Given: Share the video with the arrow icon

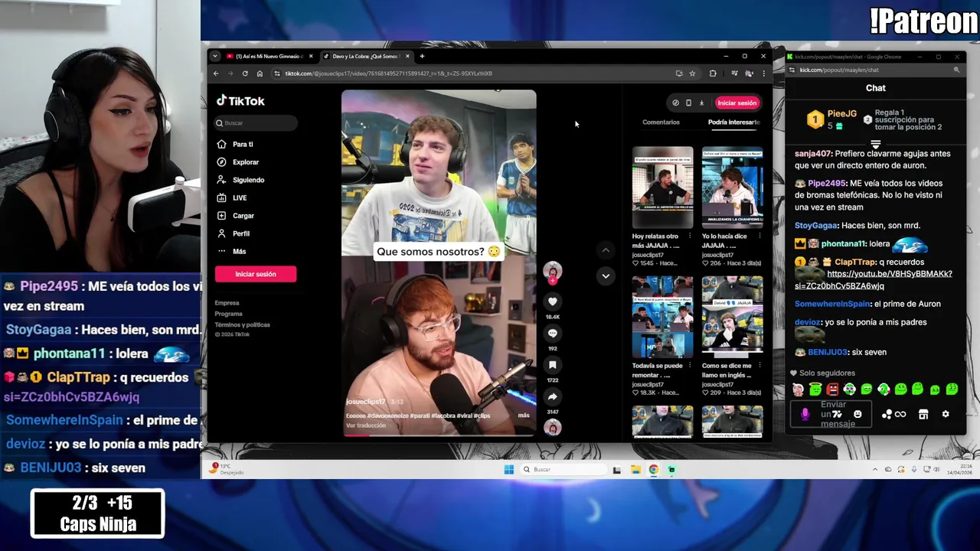Looking at the screenshot, I should tap(552, 396).
